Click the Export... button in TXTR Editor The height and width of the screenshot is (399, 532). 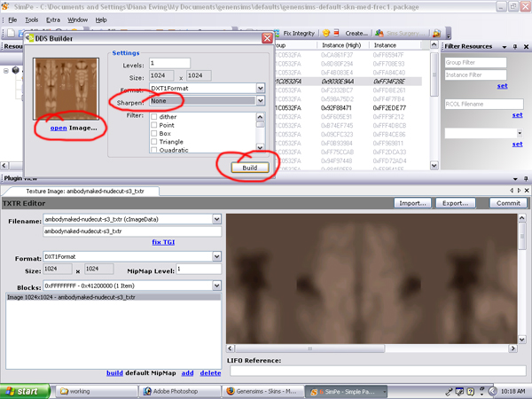(x=456, y=203)
